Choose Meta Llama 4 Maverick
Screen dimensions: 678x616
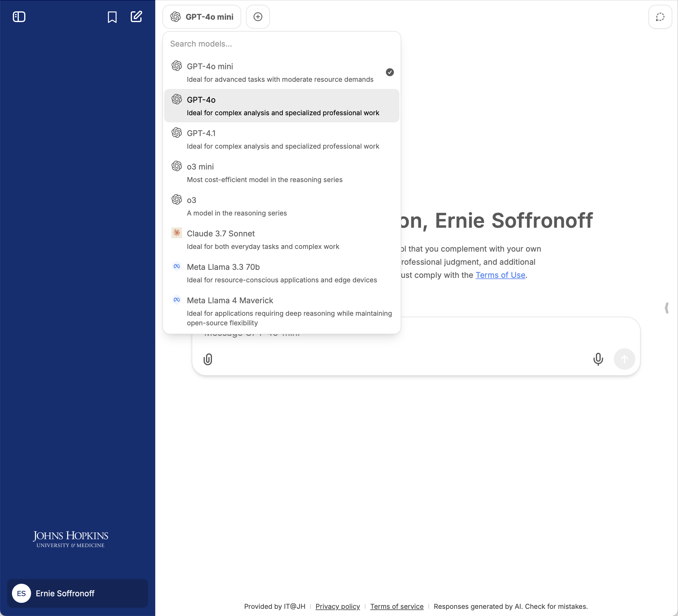tap(282, 311)
